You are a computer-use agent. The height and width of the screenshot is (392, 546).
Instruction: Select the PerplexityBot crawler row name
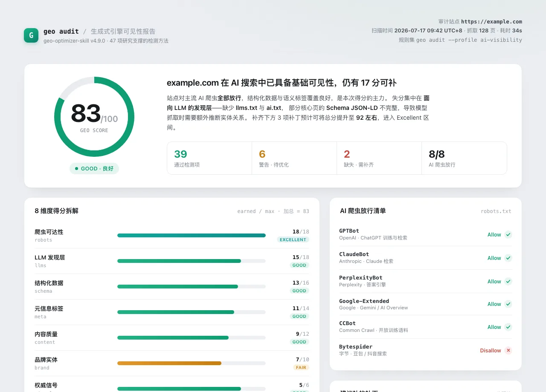click(x=361, y=277)
